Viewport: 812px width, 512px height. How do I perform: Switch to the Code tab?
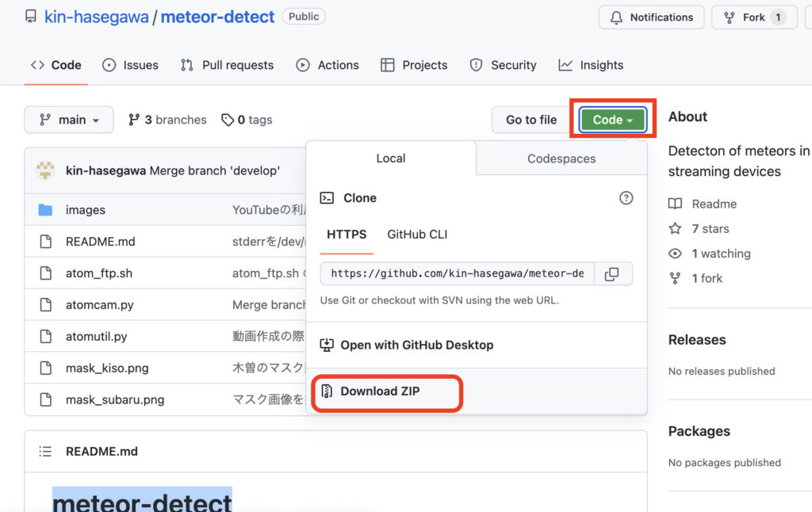click(x=56, y=65)
